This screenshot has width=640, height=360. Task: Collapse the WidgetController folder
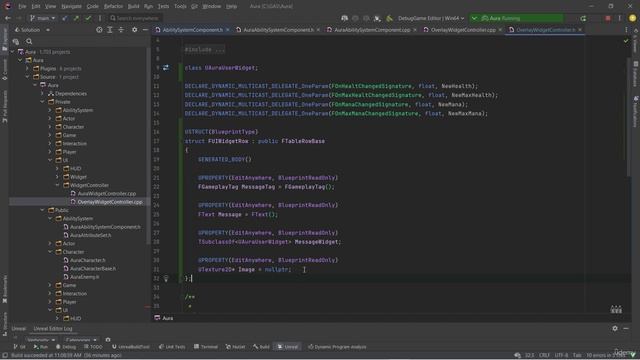[x=57, y=185]
